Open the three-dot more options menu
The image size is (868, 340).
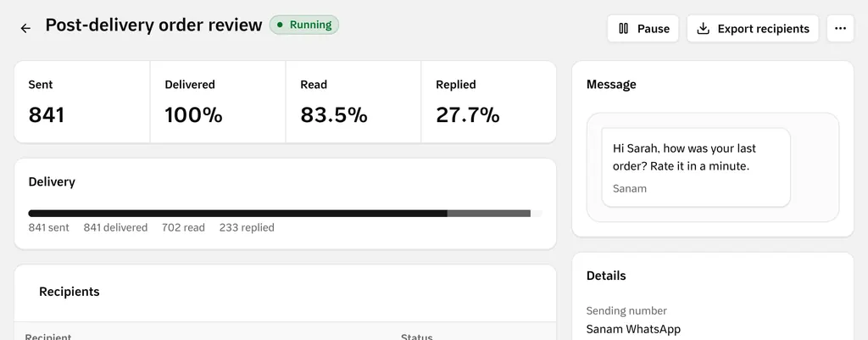click(x=840, y=28)
